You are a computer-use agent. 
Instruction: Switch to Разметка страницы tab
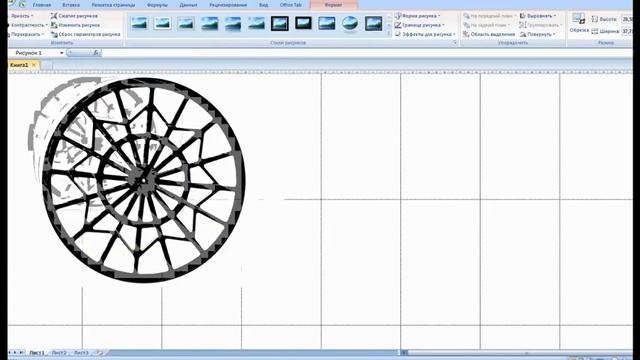113,5
